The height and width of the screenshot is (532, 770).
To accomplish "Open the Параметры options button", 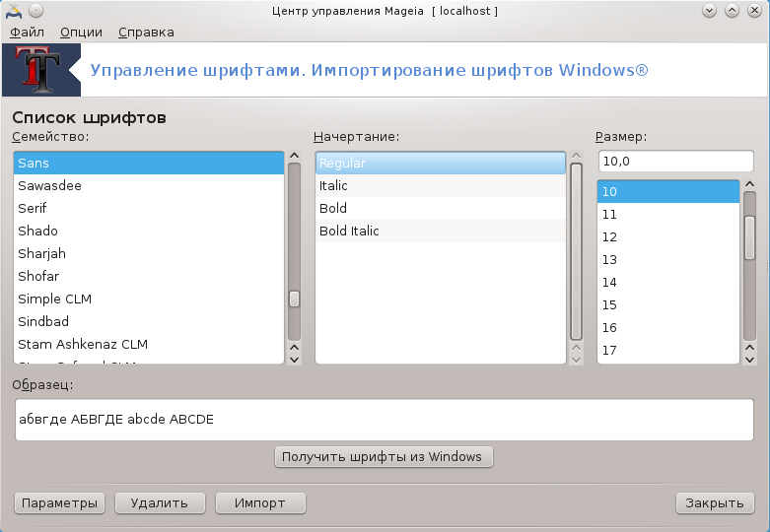I will [59, 503].
